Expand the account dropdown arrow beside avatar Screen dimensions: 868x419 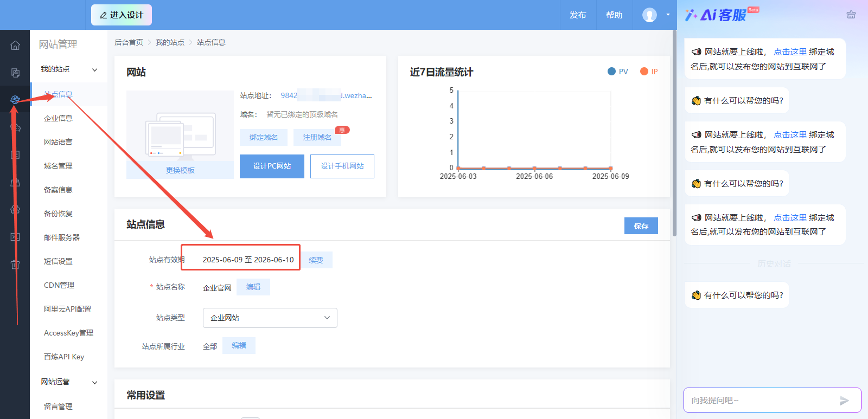[x=668, y=15]
